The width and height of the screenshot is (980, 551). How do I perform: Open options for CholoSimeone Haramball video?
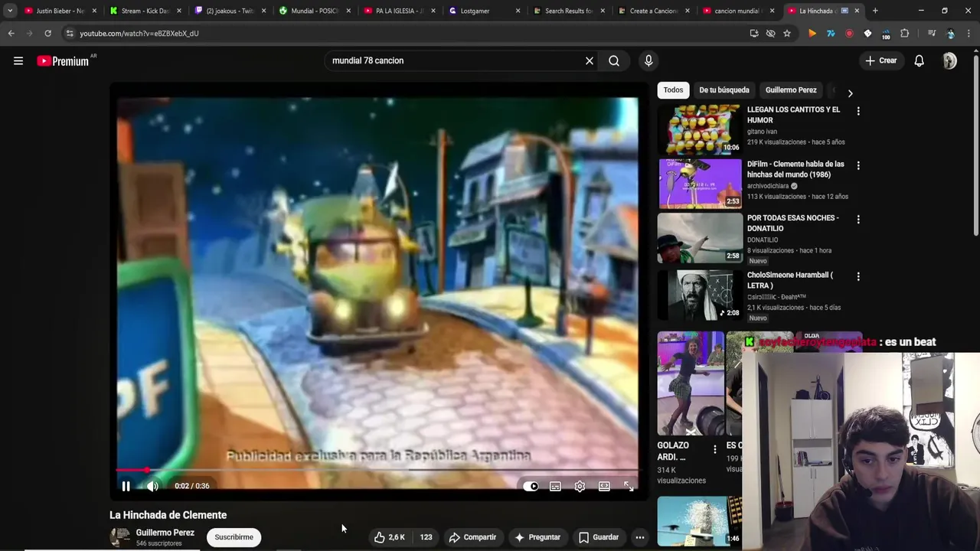point(858,276)
